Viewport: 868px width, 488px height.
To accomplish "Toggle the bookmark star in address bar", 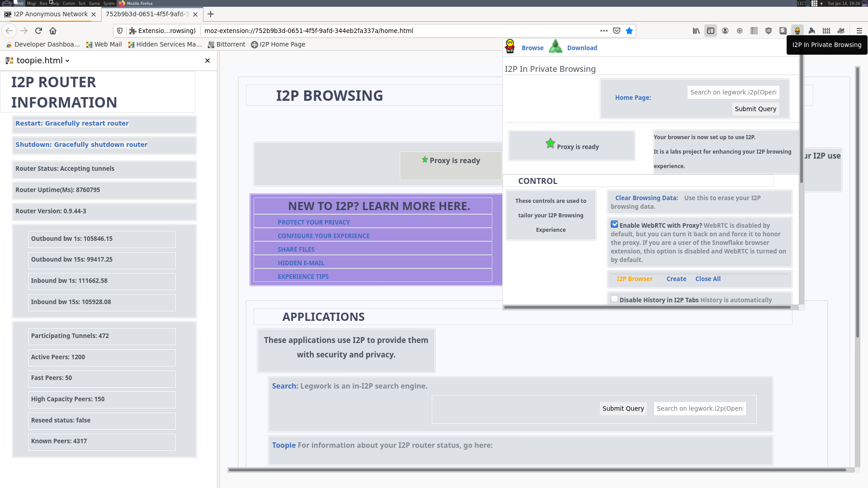I will 629,31.
